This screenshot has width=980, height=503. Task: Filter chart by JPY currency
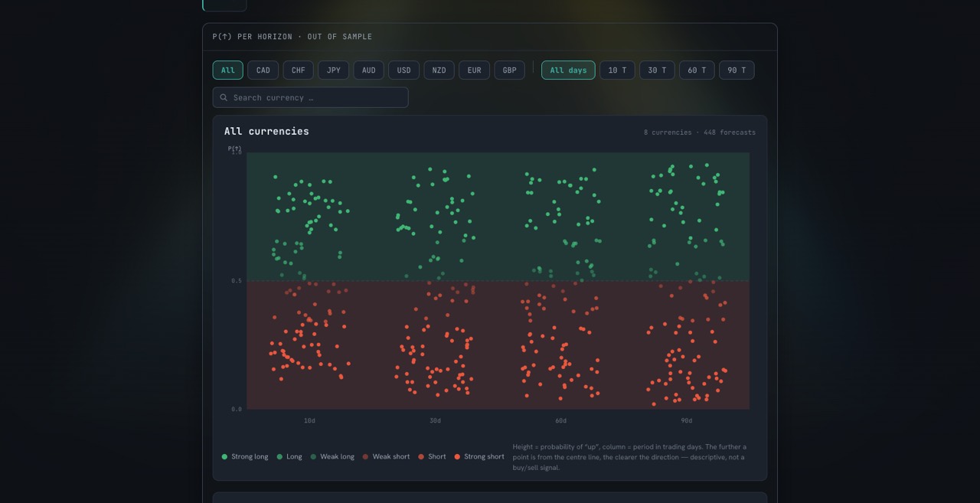(x=334, y=70)
